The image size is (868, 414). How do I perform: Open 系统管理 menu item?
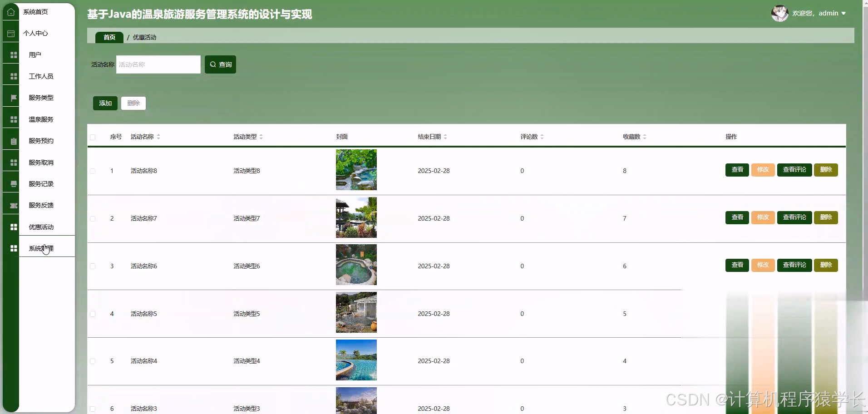coord(41,248)
